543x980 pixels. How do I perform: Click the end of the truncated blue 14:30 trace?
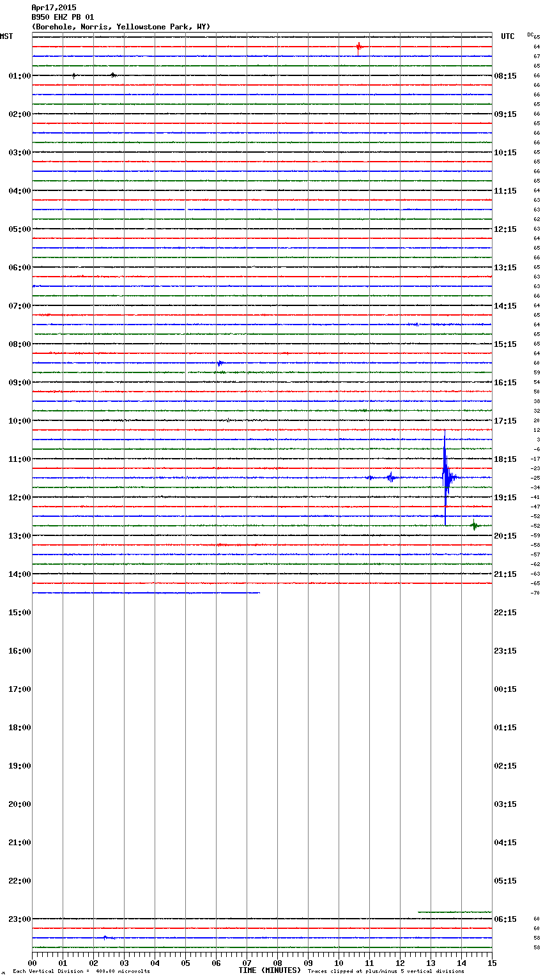coord(259,593)
